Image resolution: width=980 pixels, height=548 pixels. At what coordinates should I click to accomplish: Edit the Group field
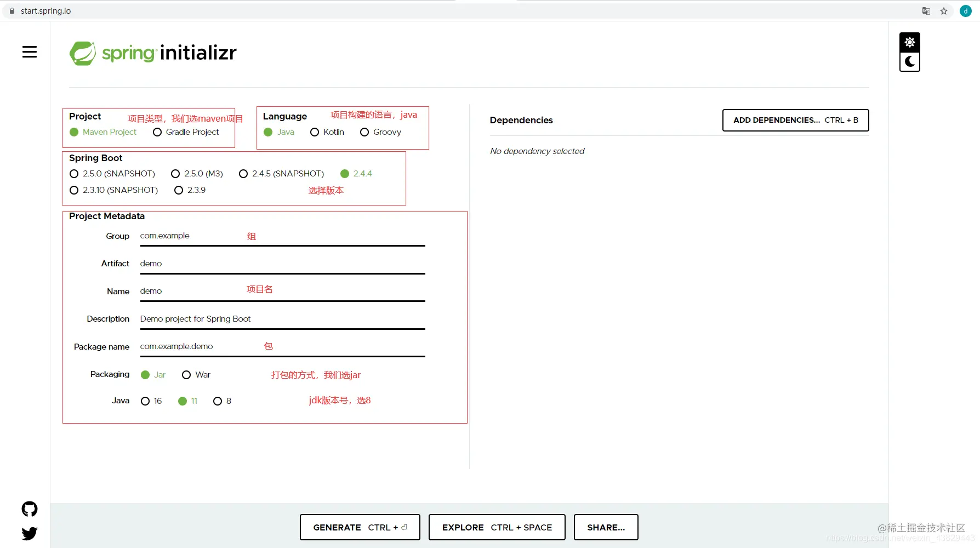point(283,236)
